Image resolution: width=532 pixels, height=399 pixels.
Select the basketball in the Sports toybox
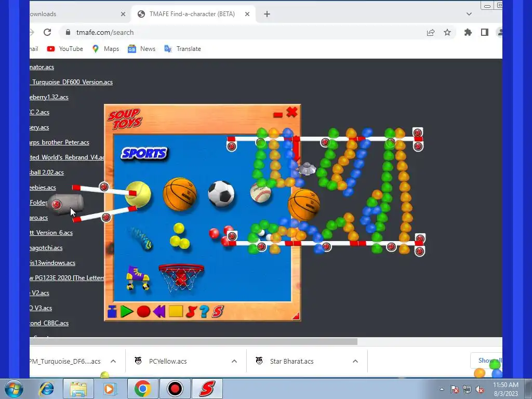(x=180, y=194)
